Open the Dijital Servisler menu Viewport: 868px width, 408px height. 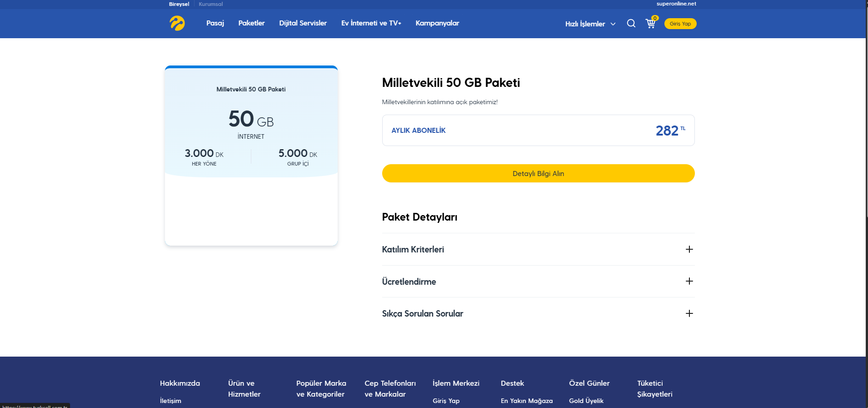pyautogui.click(x=303, y=23)
